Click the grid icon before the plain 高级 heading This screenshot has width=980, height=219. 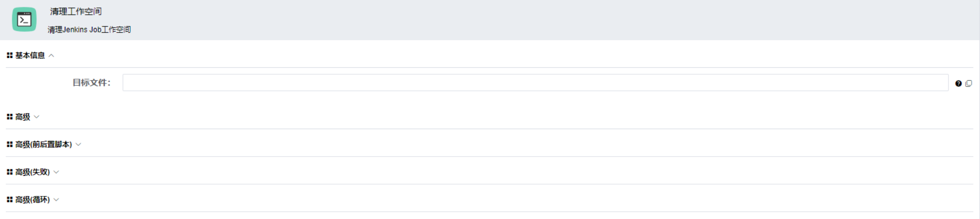[9, 117]
